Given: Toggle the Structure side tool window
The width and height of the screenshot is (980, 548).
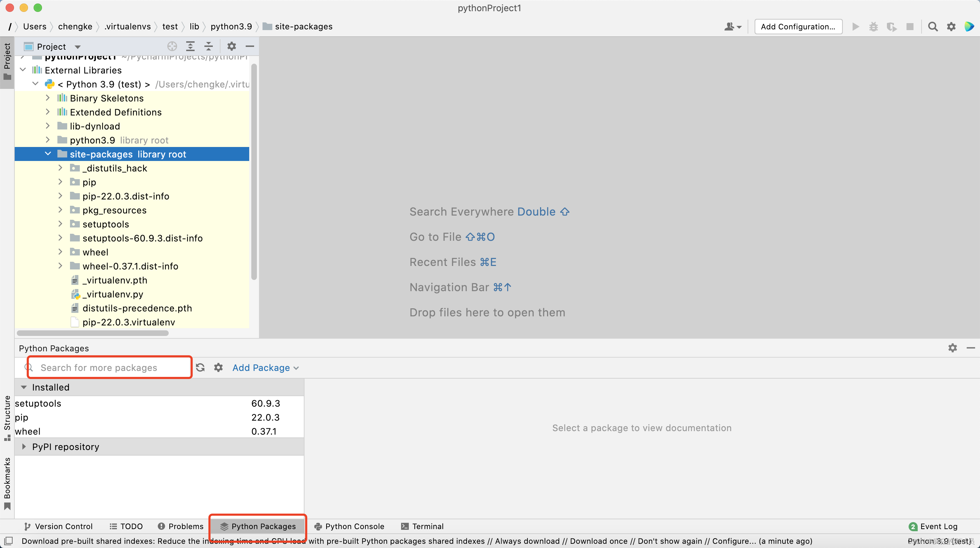Looking at the screenshot, I should point(7,417).
